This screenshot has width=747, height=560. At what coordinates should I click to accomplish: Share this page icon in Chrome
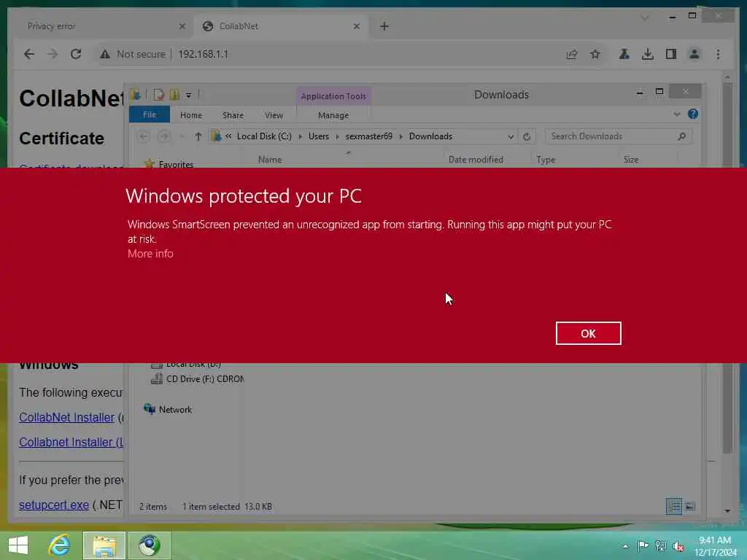pos(572,54)
